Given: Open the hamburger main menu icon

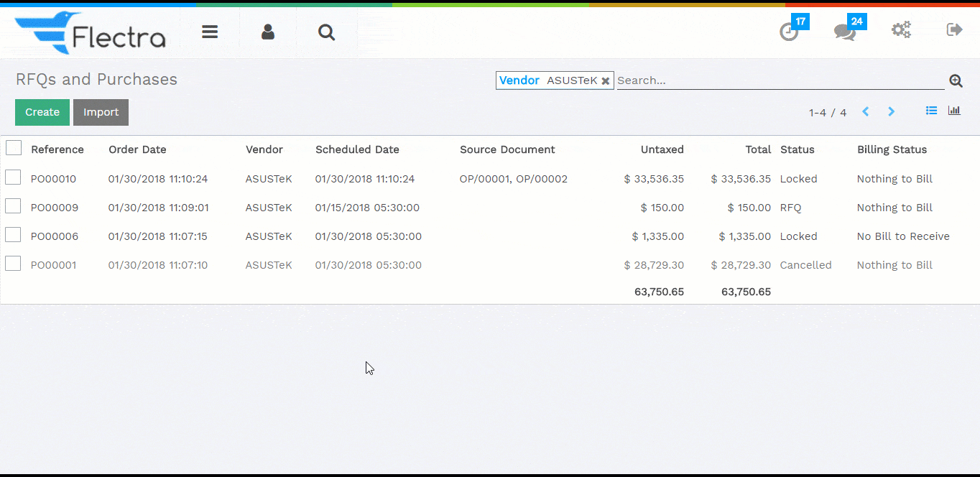Looking at the screenshot, I should pyautogui.click(x=210, y=32).
